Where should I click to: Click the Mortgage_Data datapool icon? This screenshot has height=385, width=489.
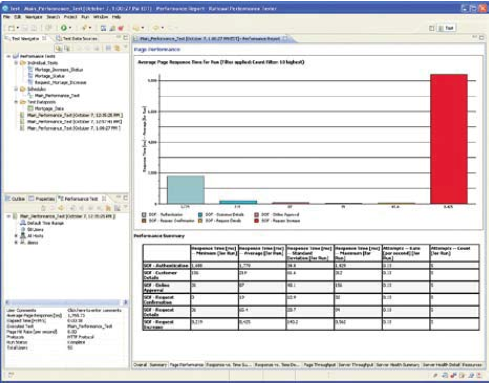30,109
